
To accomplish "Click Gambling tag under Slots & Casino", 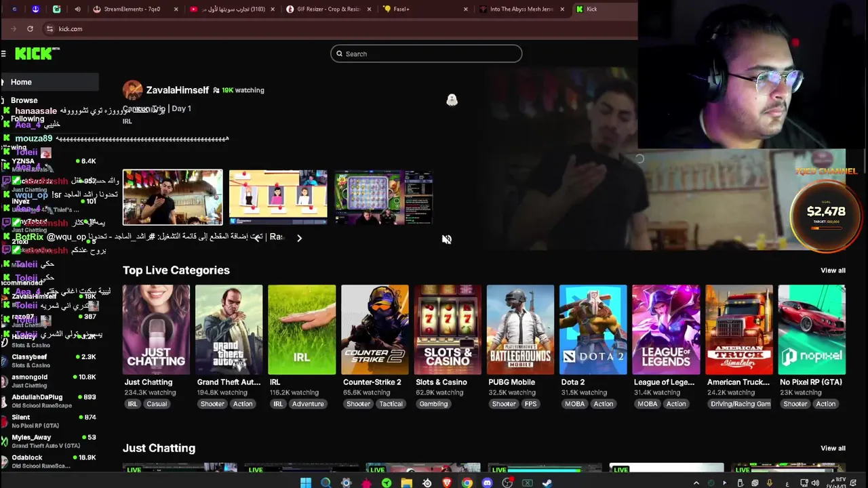I will [x=433, y=404].
